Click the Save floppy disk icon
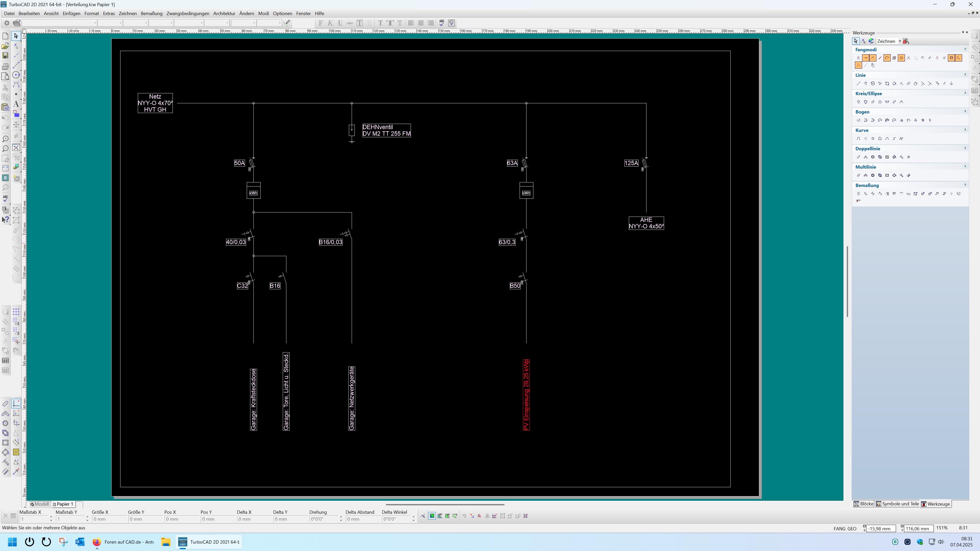 [x=5, y=56]
